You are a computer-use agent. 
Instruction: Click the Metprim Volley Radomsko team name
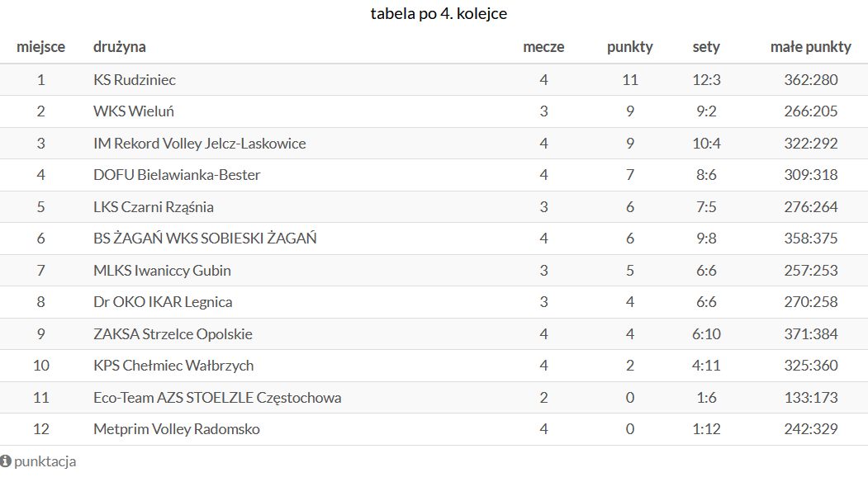point(177,429)
